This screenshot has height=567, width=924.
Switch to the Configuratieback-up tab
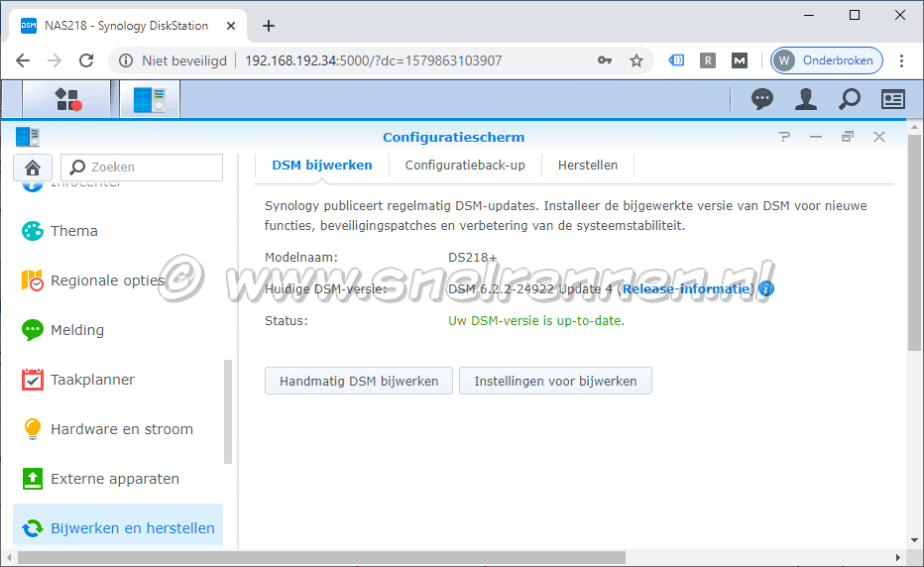pos(465,166)
